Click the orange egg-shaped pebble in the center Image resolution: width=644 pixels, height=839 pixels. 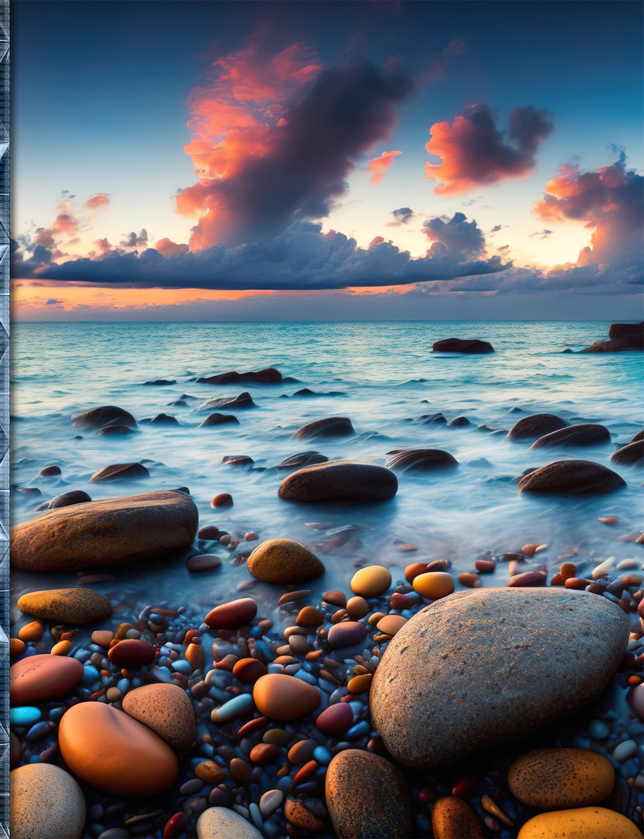coord(286,696)
